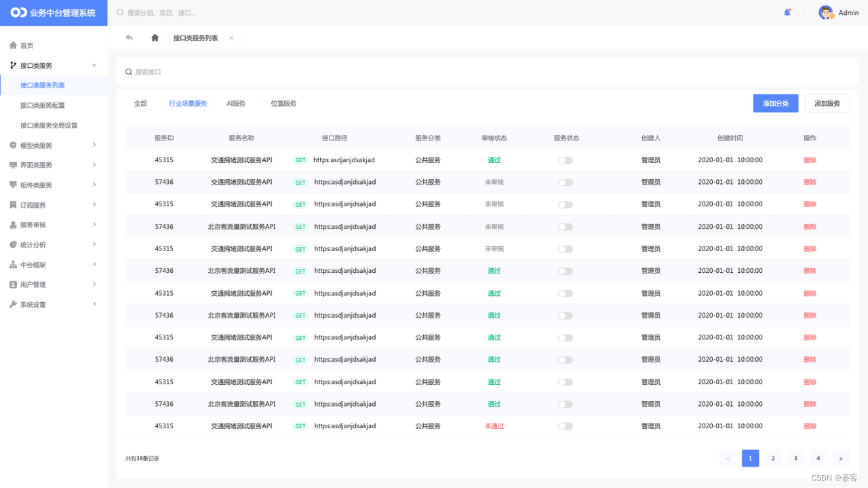868x488 pixels.
Task: Go to the home icon in the tab bar
Action: 155,37
